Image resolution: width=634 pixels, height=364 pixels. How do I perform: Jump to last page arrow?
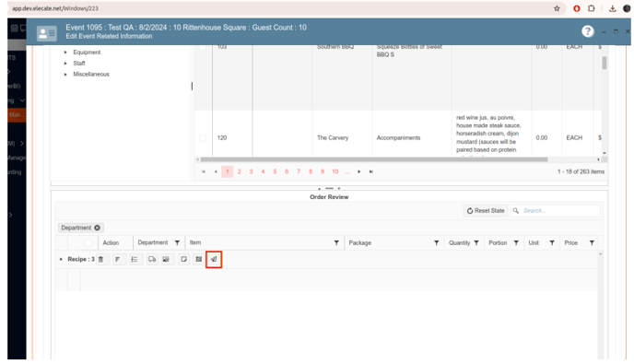[370, 171]
